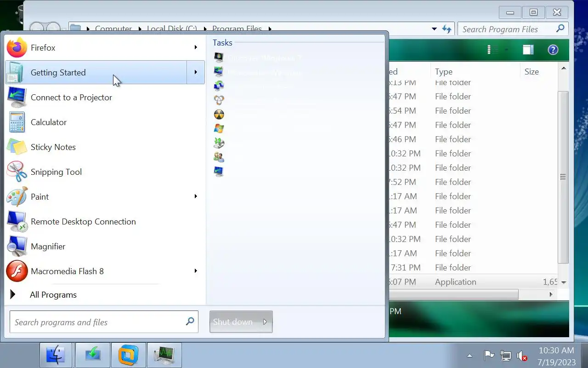Click the last monitor icon in the Tasks list
The height and width of the screenshot is (368, 588).
coord(219,172)
